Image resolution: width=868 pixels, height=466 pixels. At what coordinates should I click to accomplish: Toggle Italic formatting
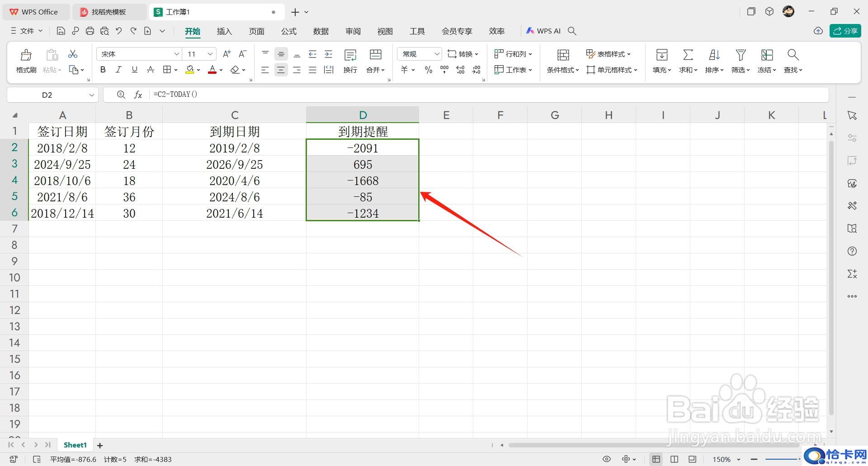(x=118, y=70)
